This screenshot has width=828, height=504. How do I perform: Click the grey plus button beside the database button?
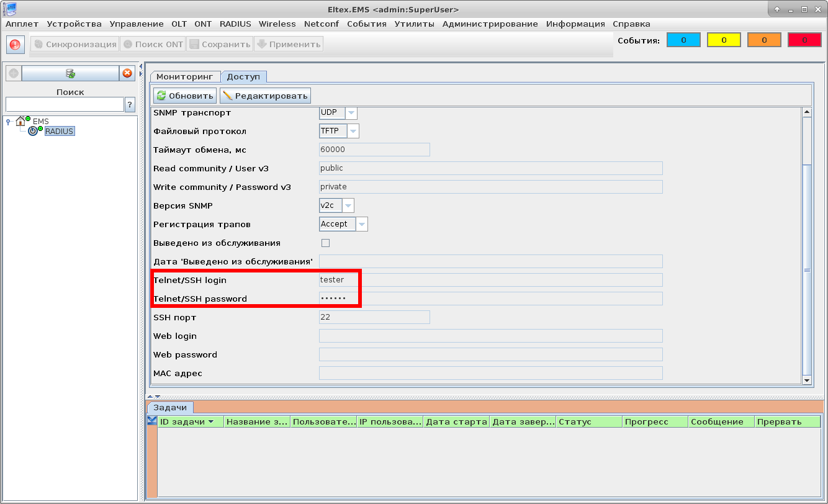(14, 73)
